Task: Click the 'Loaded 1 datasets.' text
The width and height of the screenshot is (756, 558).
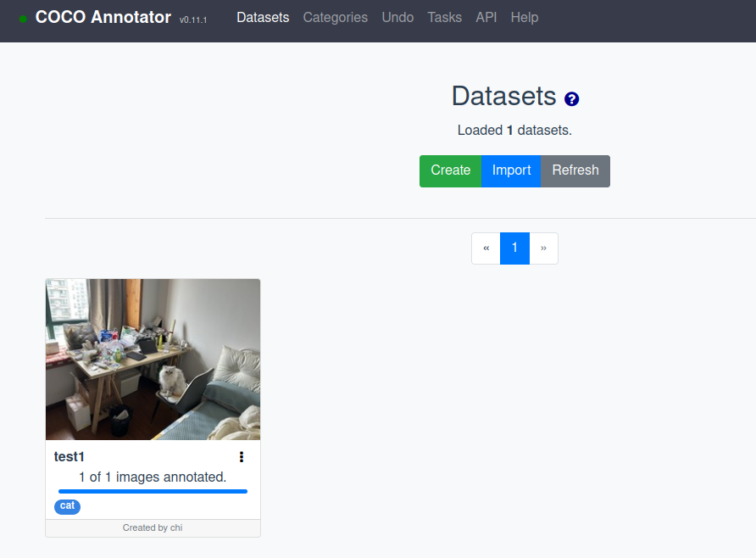Action: [514, 131]
